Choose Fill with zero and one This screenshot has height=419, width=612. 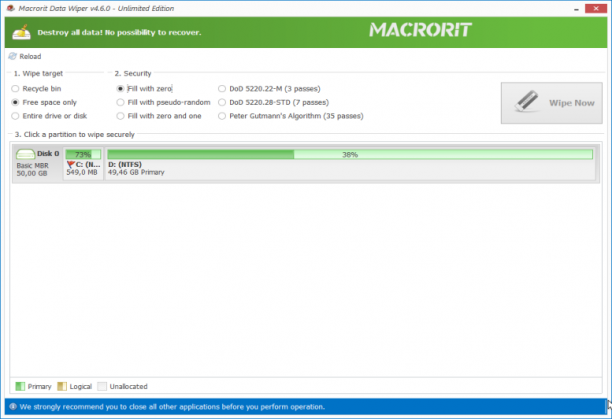pos(159,116)
